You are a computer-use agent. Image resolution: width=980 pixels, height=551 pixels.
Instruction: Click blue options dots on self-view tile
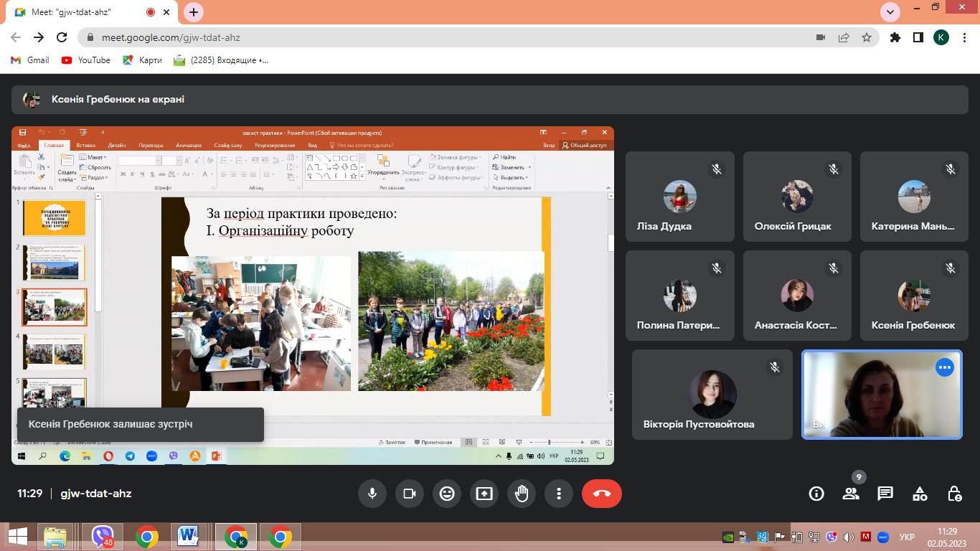coord(945,367)
